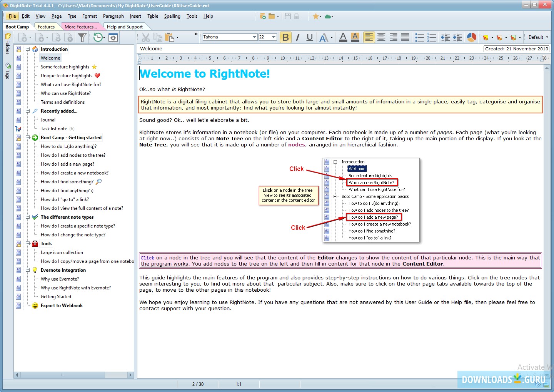Toggle bold formatting
Screen dimensions: 554x392
(x=285, y=37)
